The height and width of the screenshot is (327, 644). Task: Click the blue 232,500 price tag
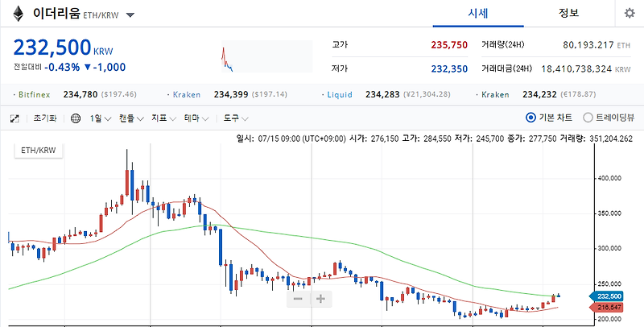(606, 296)
